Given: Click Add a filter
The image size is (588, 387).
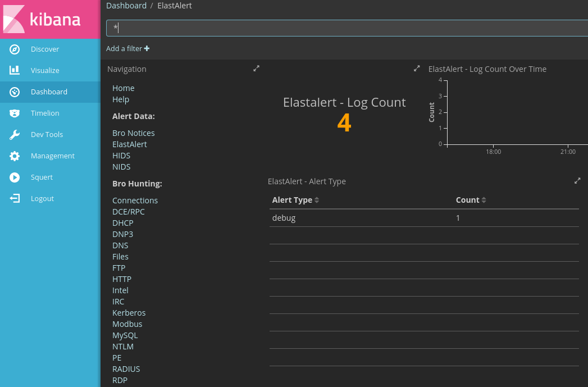Looking at the screenshot, I should (128, 48).
